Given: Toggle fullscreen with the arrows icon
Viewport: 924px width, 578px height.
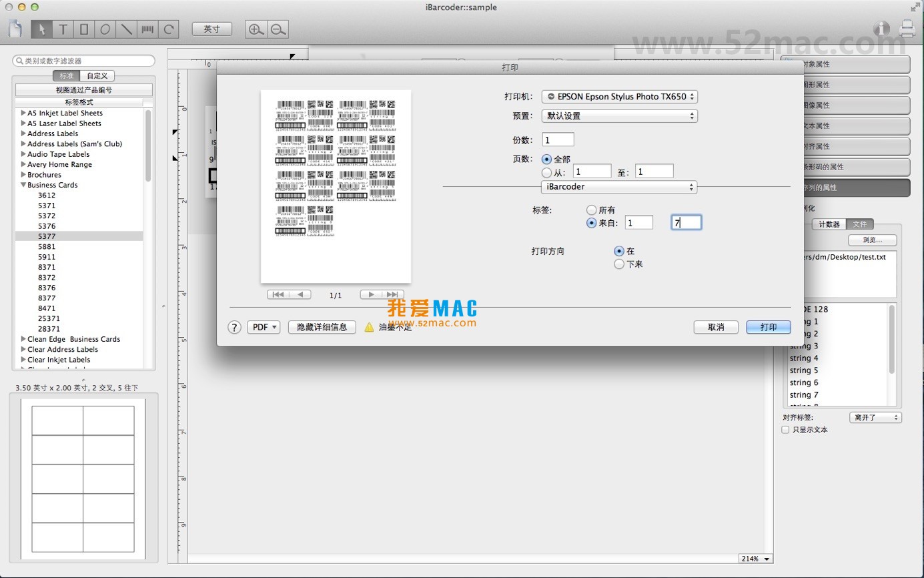Looking at the screenshot, I should [915, 7].
